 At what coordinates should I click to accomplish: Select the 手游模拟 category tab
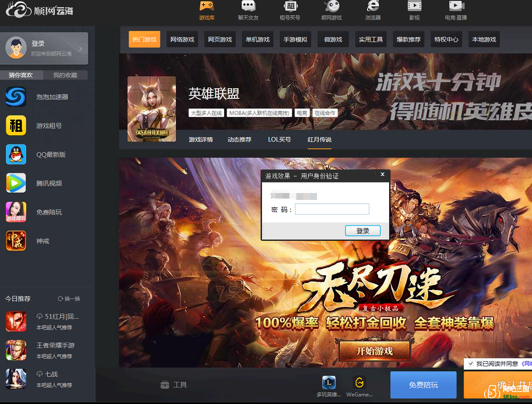point(295,40)
